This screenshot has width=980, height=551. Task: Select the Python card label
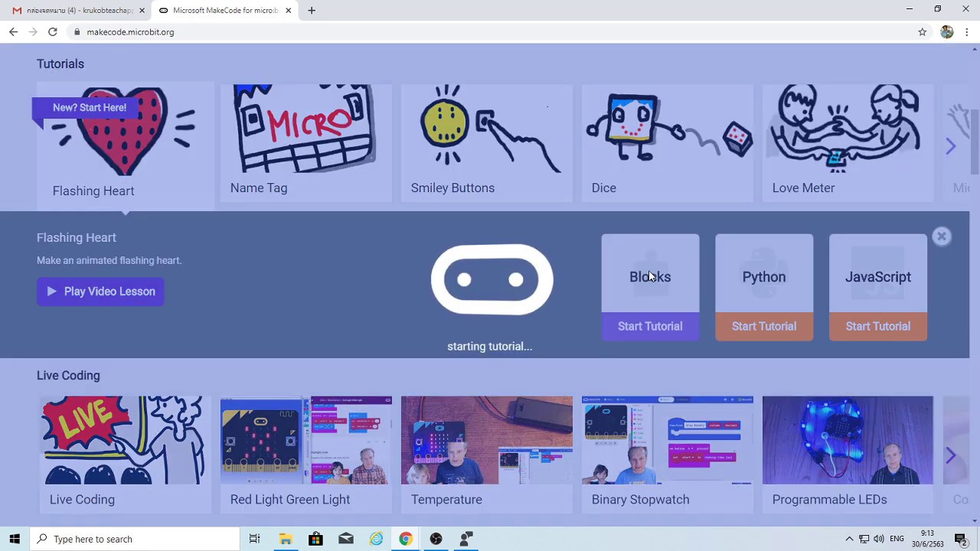coord(764,277)
